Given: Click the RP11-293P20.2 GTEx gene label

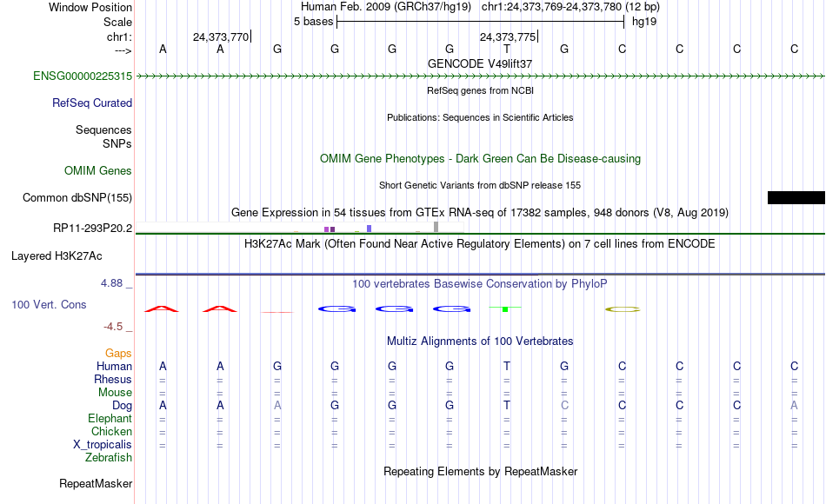Looking at the screenshot, I should 92,228.
